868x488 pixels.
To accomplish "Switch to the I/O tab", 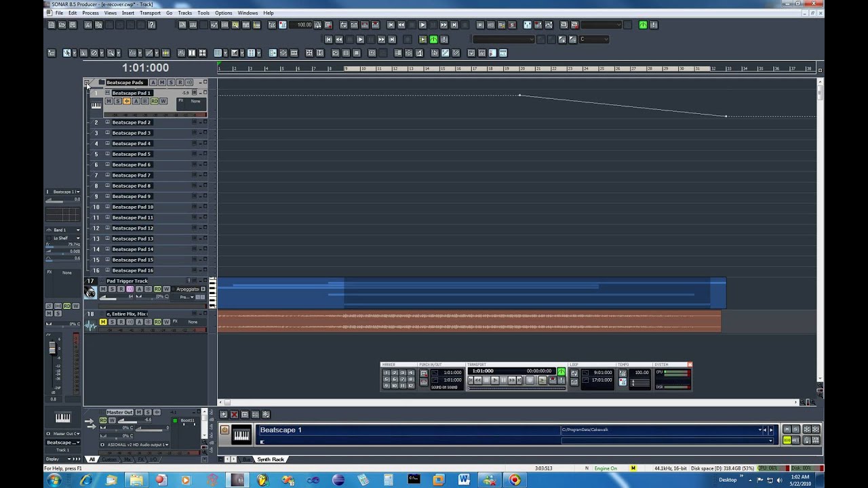I will pos(153,460).
